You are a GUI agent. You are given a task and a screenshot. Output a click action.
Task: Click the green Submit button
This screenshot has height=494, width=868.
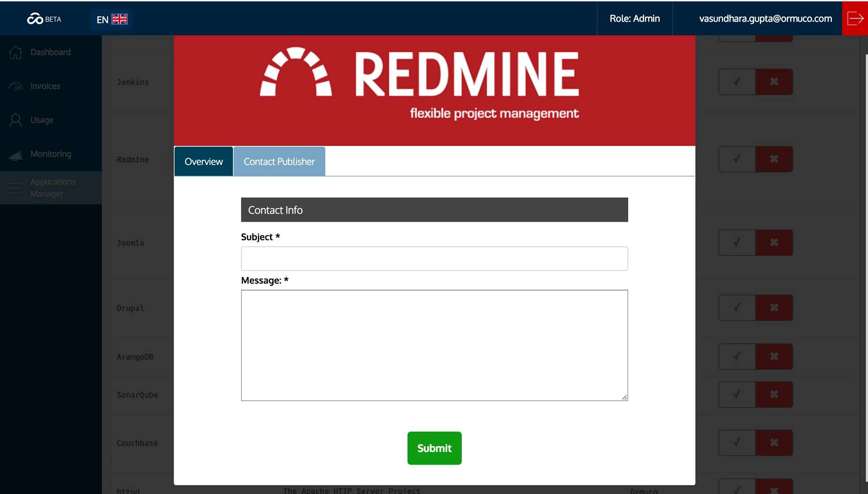point(434,448)
